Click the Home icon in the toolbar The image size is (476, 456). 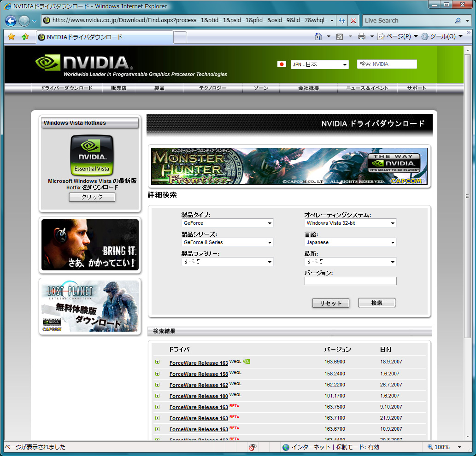(318, 36)
